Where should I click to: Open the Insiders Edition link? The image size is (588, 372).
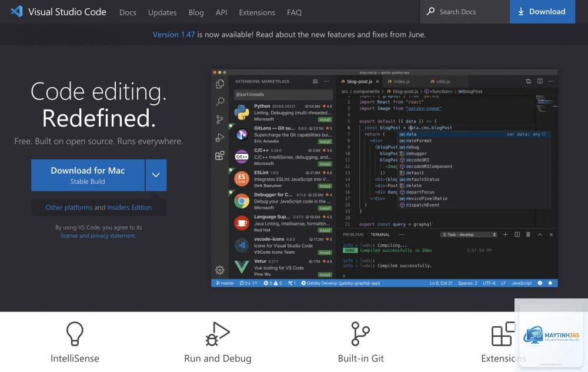pyautogui.click(x=129, y=207)
